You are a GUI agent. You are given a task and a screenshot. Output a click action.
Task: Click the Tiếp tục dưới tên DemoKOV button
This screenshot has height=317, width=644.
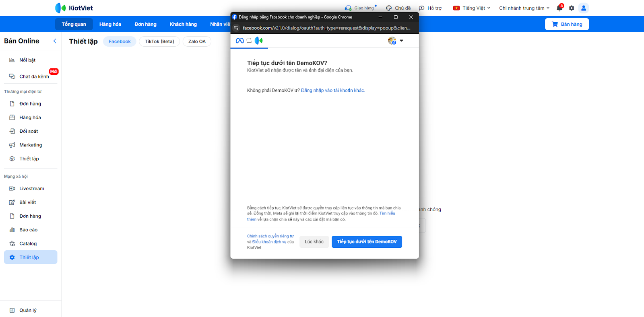pos(367,242)
